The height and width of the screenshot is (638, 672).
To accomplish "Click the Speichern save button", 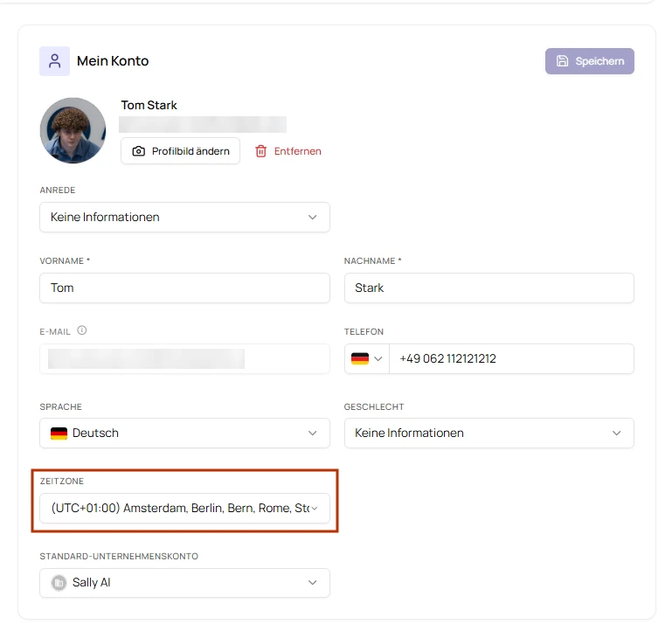I will click(589, 61).
